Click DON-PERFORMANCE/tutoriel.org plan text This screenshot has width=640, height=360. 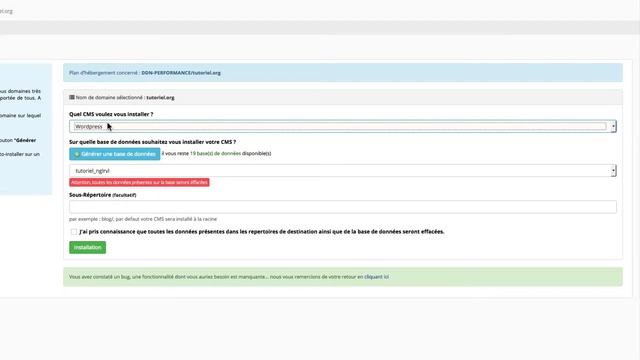tap(181, 73)
